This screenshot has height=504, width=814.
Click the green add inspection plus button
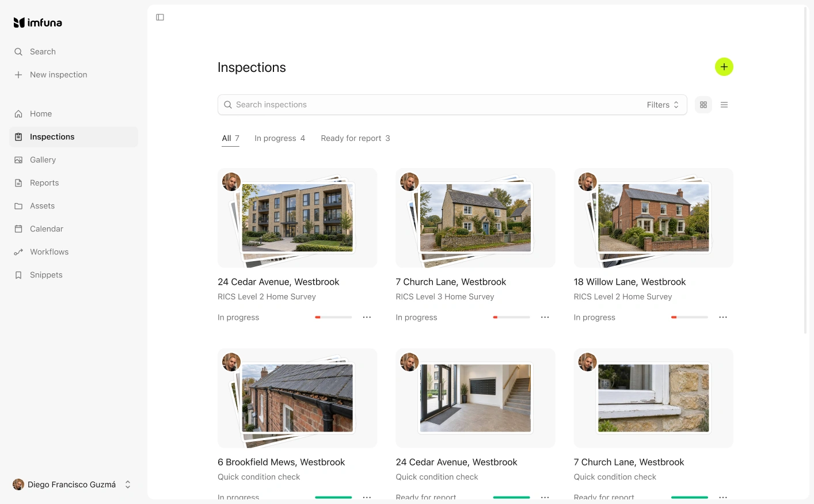[x=724, y=67]
